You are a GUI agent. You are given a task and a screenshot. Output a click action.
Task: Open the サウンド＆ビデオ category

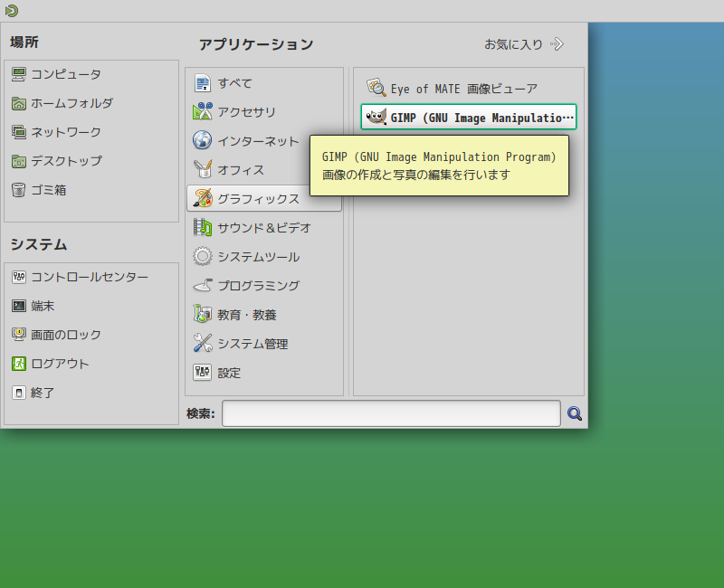click(x=264, y=228)
